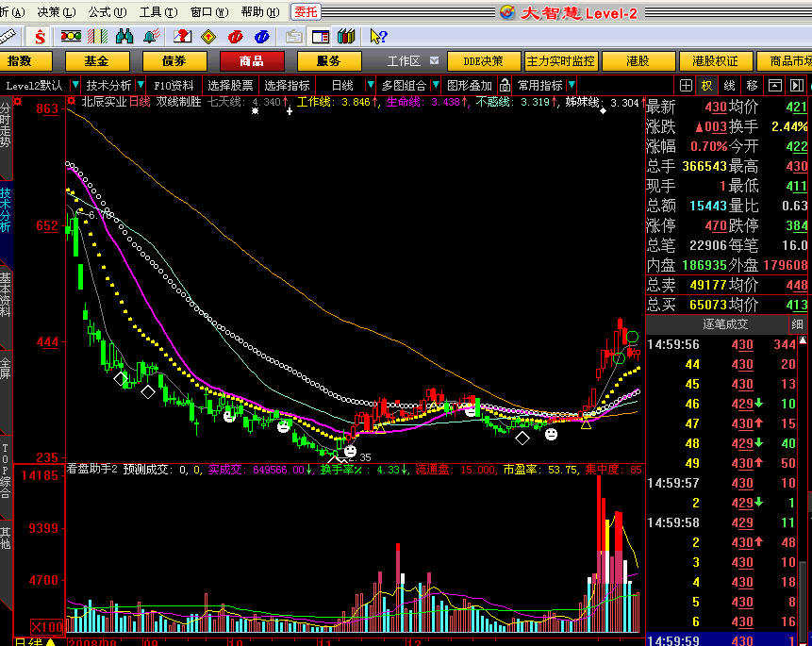Click the DDE决策 button
The height and width of the screenshot is (646, 812).
click(x=484, y=61)
